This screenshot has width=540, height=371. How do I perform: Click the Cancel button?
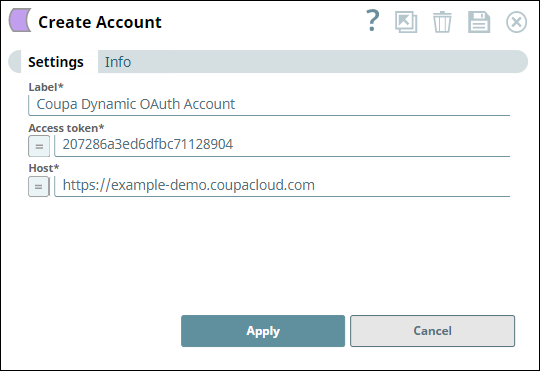pyautogui.click(x=433, y=331)
